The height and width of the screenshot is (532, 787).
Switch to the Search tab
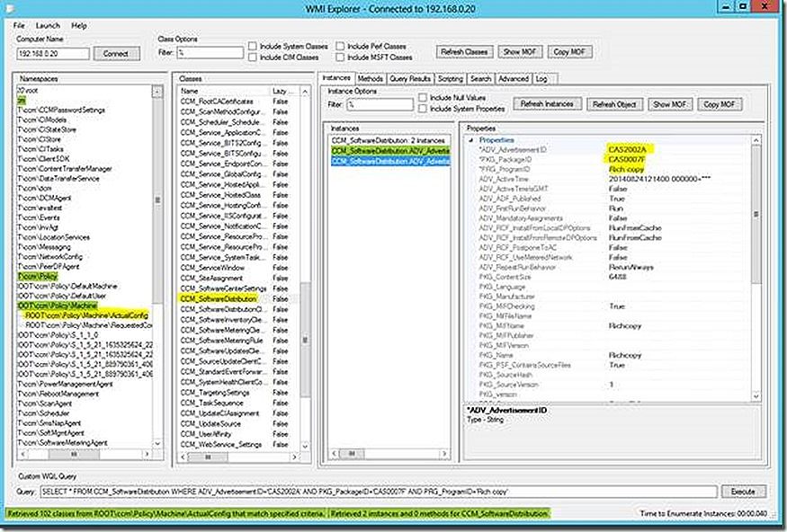(x=480, y=79)
